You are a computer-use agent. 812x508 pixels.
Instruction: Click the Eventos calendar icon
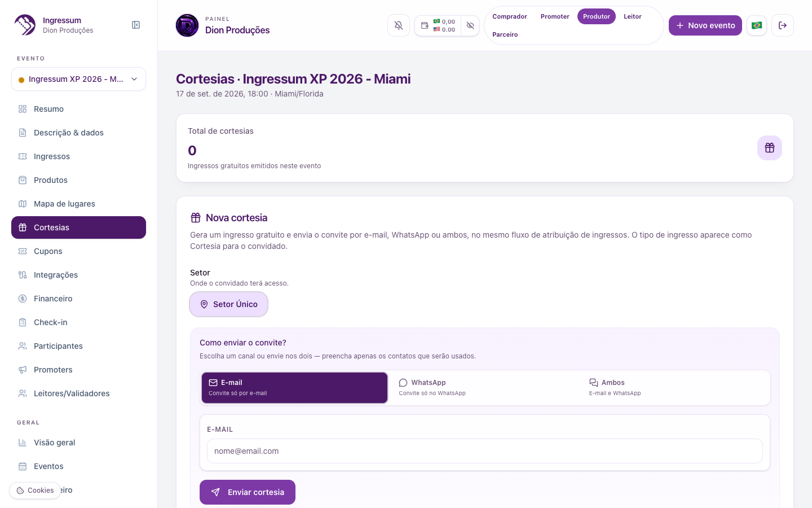click(23, 466)
